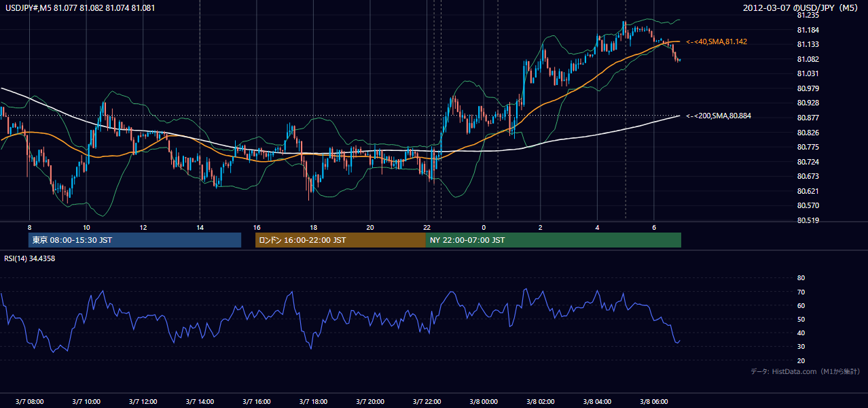Image resolution: width=868 pixels, height=408 pixels.
Task: Click hour-axis label '16' under the candlesticks
Action: [x=256, y=227]
